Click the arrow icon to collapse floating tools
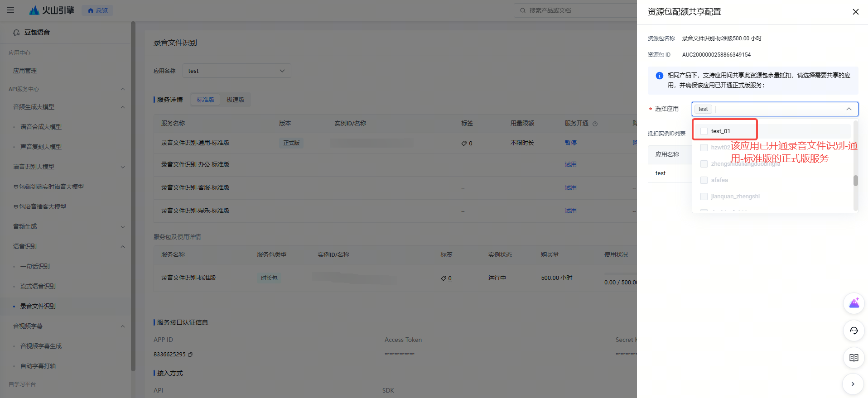This screenshot has width=868, height=398. (853, 384)
